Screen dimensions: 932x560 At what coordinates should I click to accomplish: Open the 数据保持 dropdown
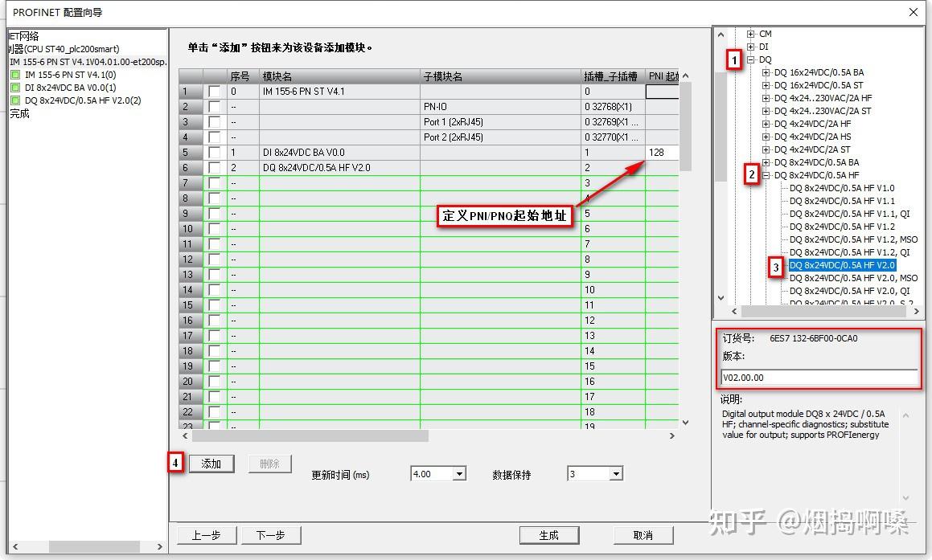point(616,474)
